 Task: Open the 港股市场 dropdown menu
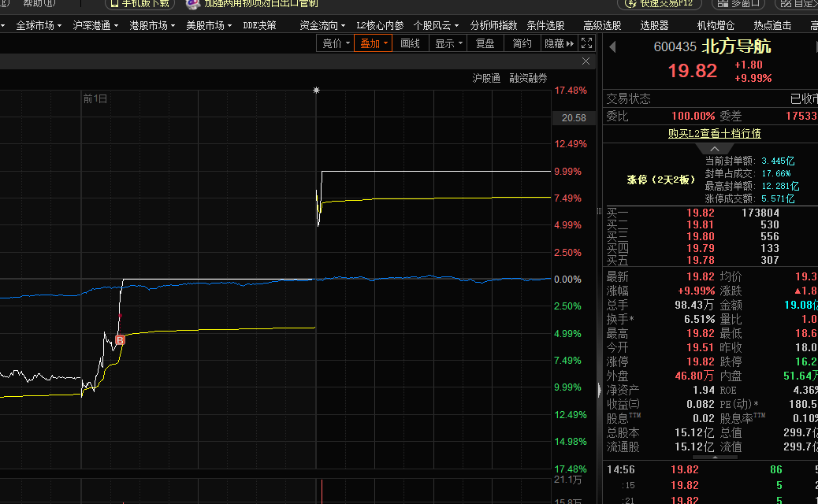pyautogui.click(x=152, y=25)
